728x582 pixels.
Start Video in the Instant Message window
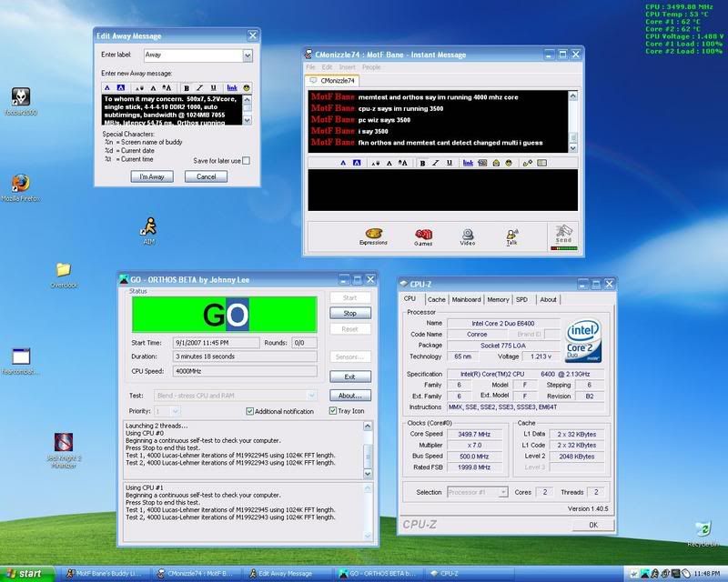pos(467,237)
